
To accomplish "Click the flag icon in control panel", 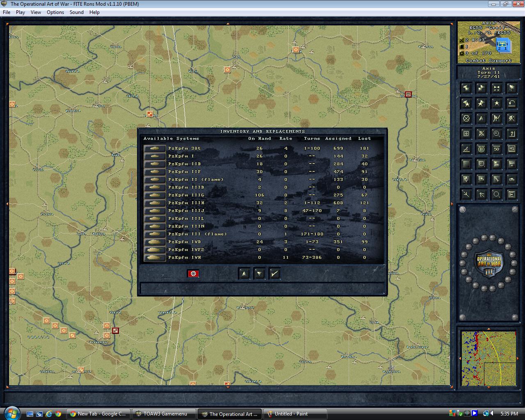I will pyautogui.click(x=511, y=88).
